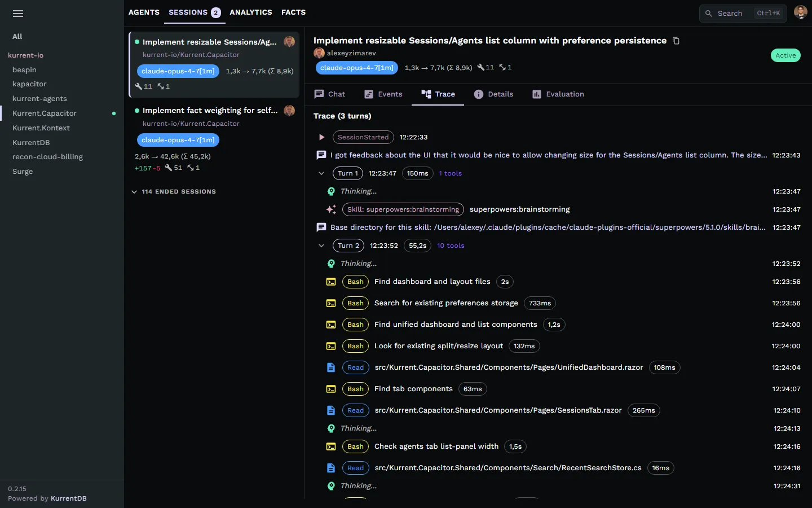
Task: Select the kurrent-io organization in sidebar
Action: pyautogui.click(x=26, y=55)
